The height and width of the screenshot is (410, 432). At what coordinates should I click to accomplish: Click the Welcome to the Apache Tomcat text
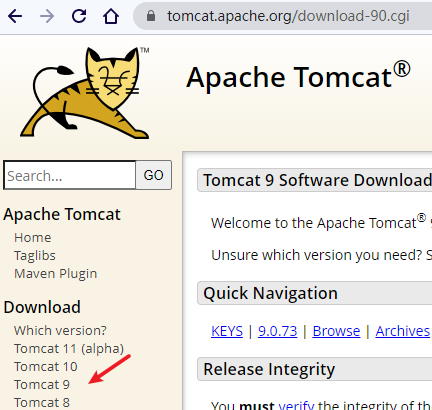tap(318, 222)
